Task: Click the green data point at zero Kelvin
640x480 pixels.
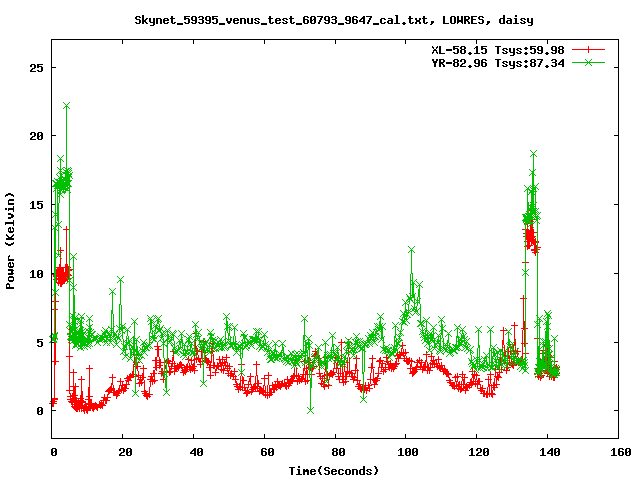Action: point(311,410)
